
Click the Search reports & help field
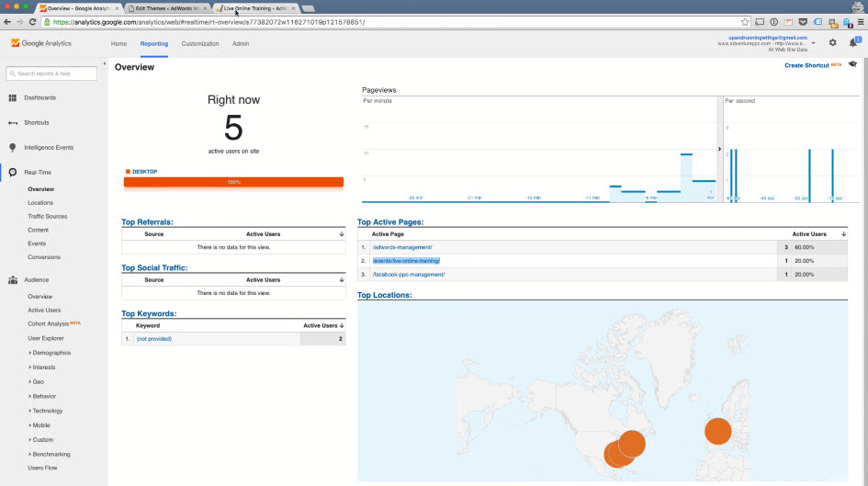coord(51,73)
